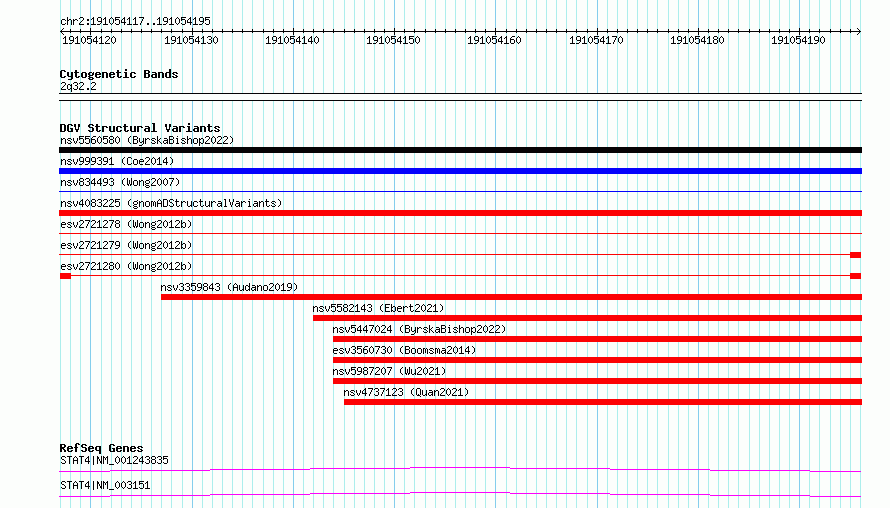Select the Cytogenetic Bands track title
This screenshot has height=508, width=890.
click(119, 74)
